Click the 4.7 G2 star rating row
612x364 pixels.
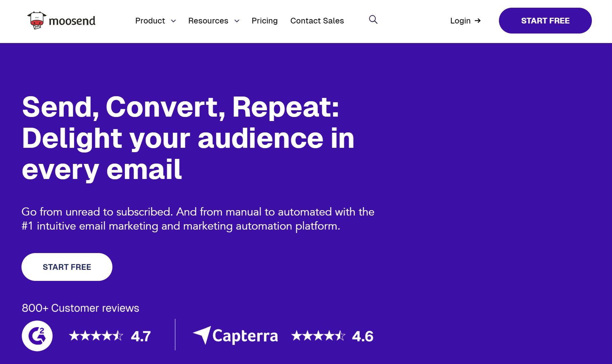(110, 336)
